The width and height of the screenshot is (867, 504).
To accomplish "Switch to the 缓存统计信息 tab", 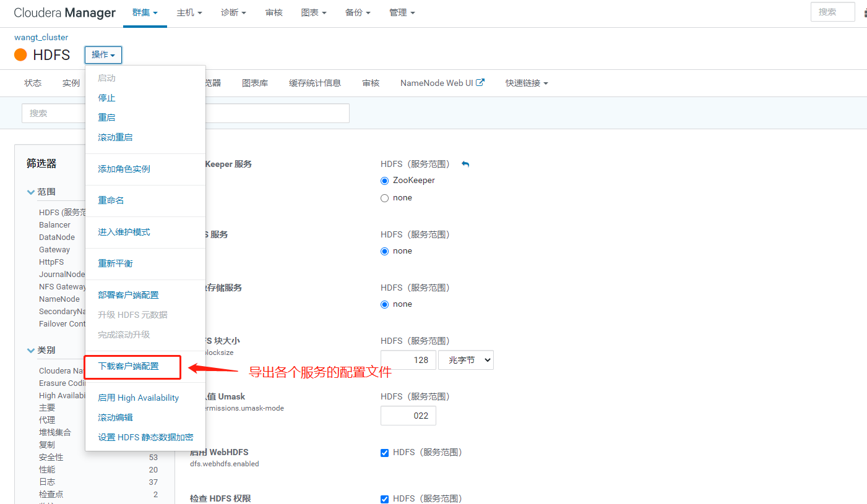I will (315, 83).
